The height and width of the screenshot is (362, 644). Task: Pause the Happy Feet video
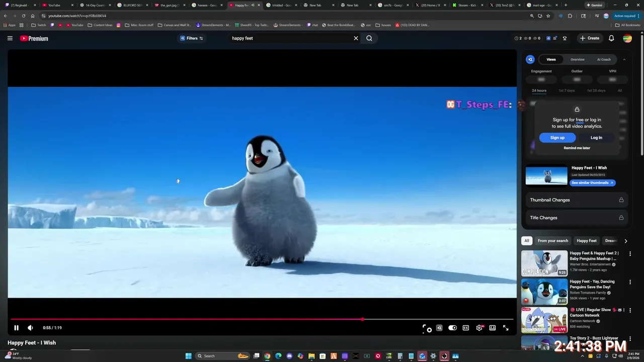tap(16, 328)
